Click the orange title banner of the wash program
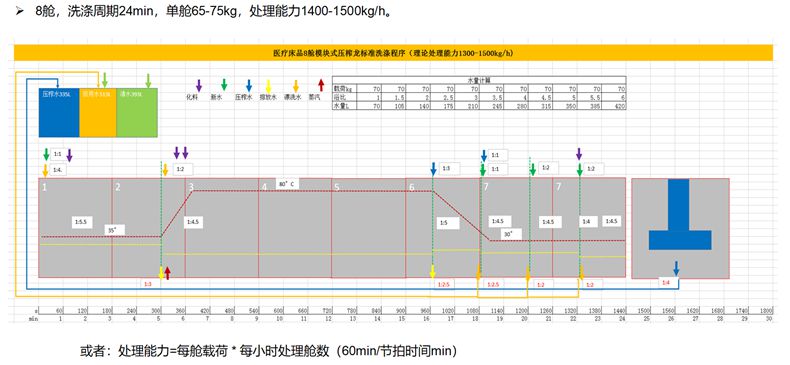790x365 pixels. coord(393,52)
